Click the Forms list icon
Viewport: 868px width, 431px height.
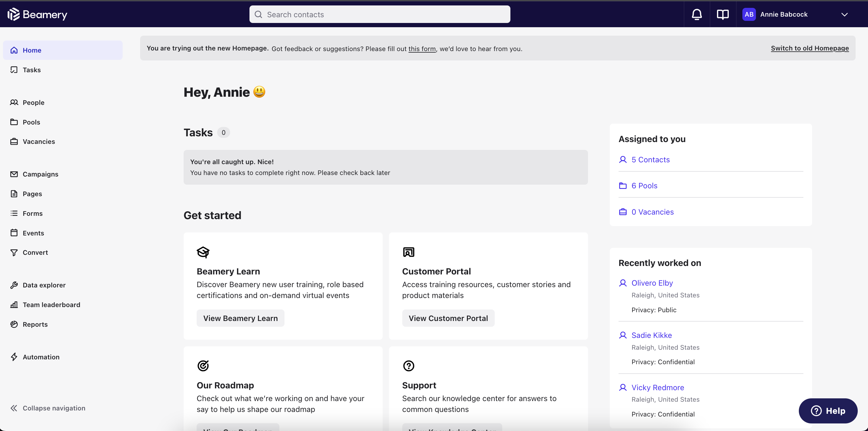pyautogui.click(x=14, y=213)
